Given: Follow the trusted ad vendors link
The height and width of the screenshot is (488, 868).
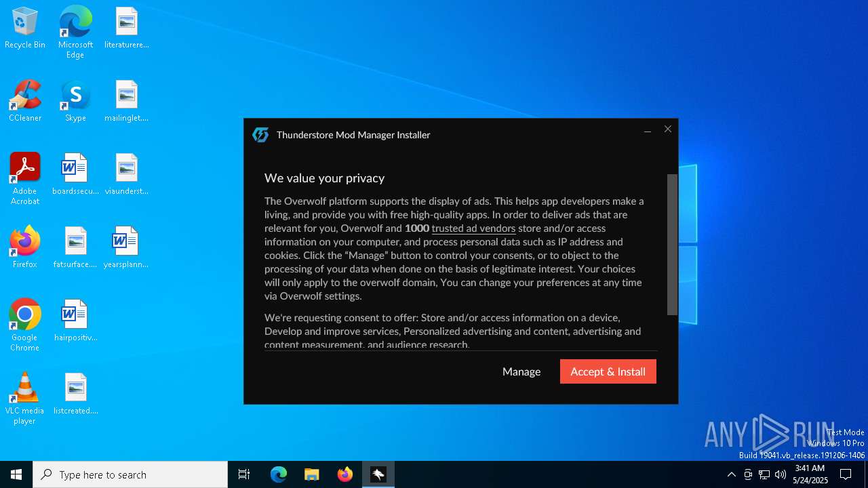Looking at the screenshot, I should 473,228.
